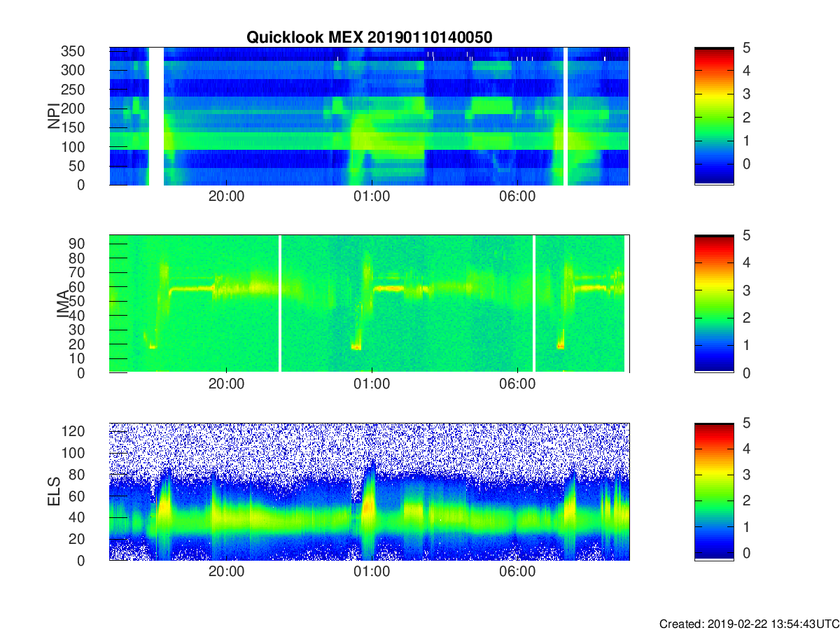Click the '20:00' tick under IMA plot
The image size is (840, 630).
[226, 384]
